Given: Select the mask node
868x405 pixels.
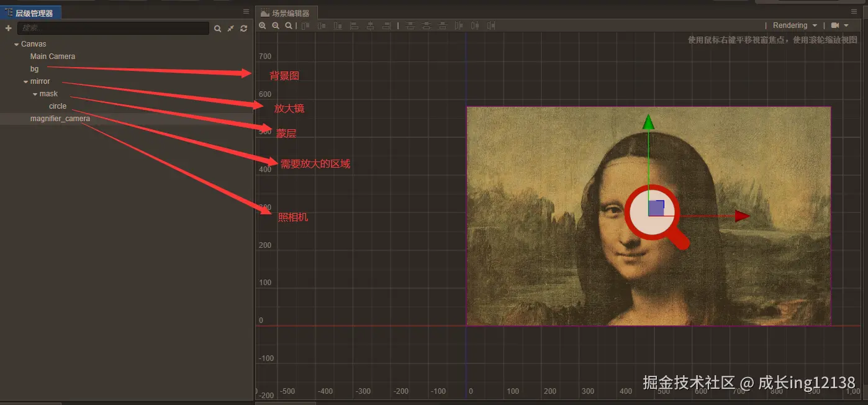Looking at the screenshot, I should click(48, 94).
